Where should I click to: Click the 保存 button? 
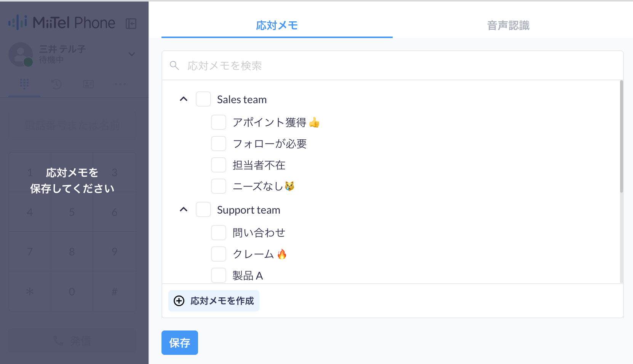click(x=180, y=343)
